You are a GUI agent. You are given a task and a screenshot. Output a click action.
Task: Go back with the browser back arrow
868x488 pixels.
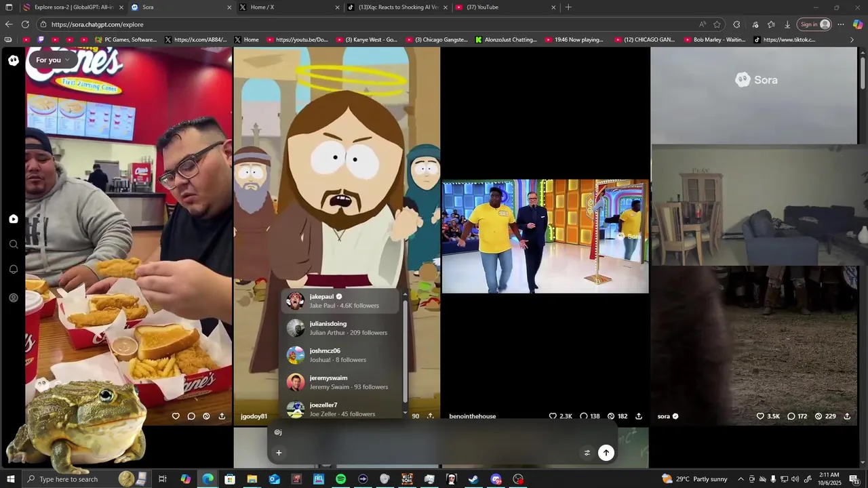9,24
